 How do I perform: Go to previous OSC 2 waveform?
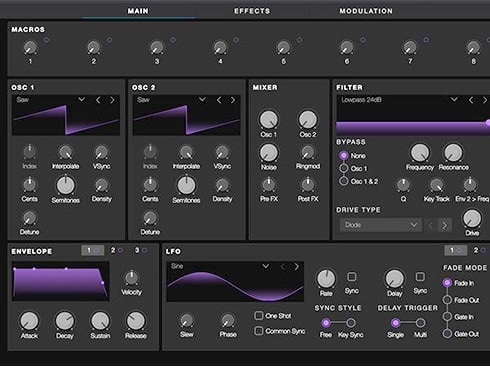219,100
